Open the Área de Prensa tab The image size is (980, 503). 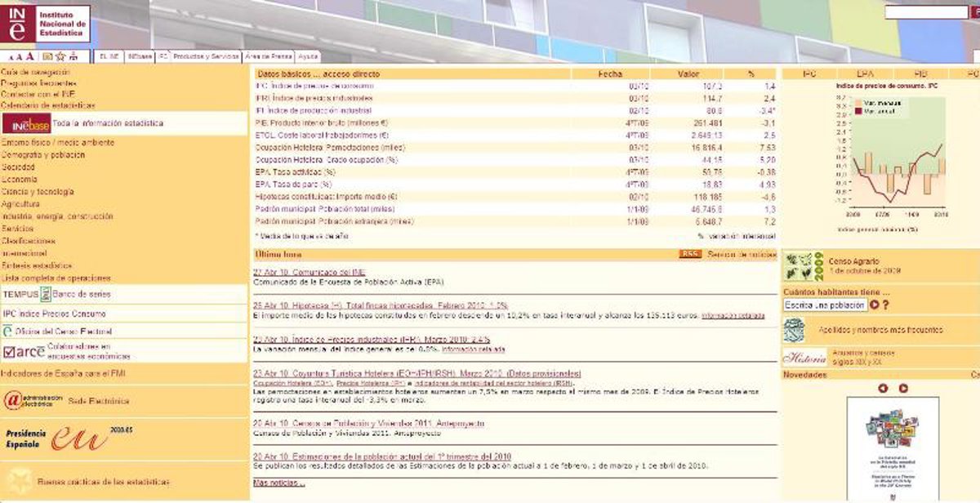click(x=268, y=56)
